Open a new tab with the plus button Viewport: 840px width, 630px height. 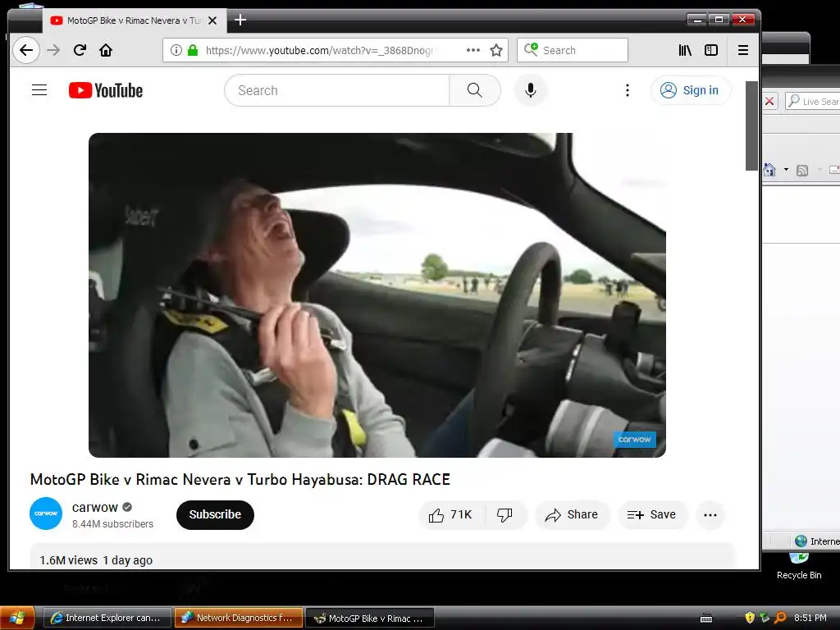240,21
